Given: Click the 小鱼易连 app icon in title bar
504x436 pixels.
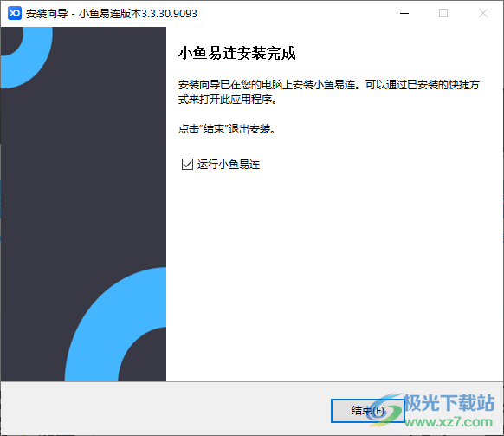Looking at the screenshot, I should [x=15, y=13].
